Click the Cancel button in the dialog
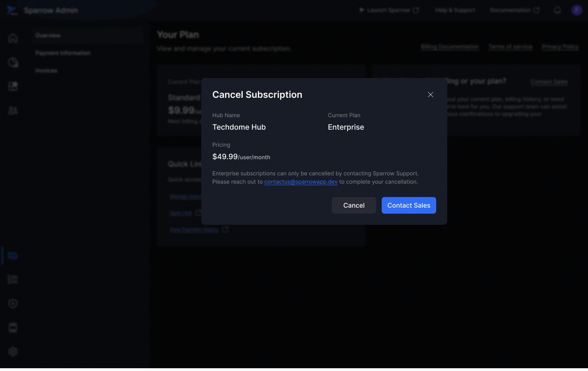Viewport: 588px width, 371px height. pos(354,205)
